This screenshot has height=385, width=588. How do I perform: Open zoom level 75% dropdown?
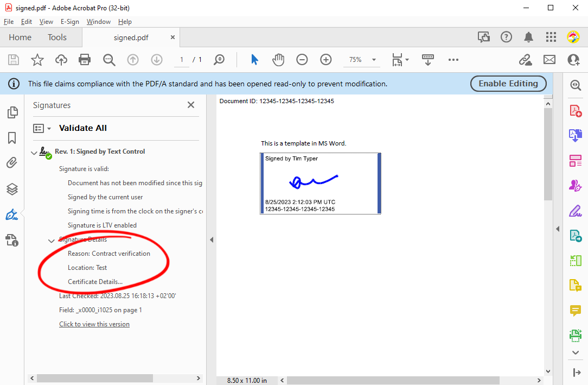374,60
